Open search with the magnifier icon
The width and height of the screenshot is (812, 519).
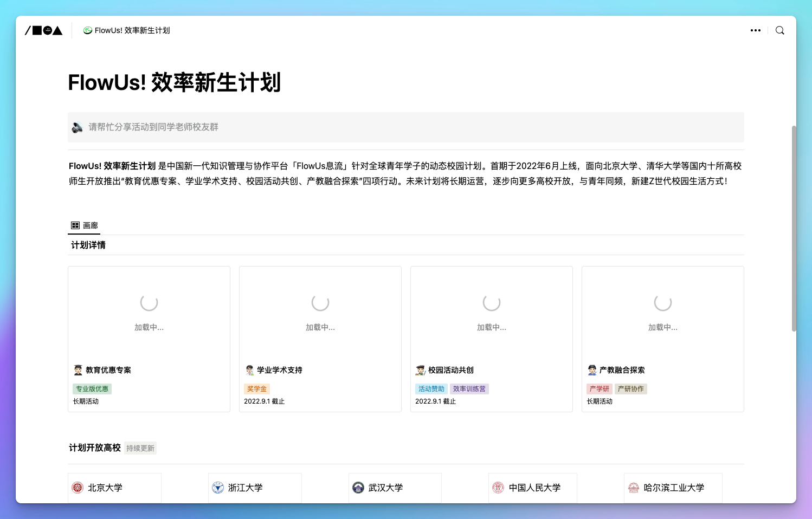click(780, 30)
